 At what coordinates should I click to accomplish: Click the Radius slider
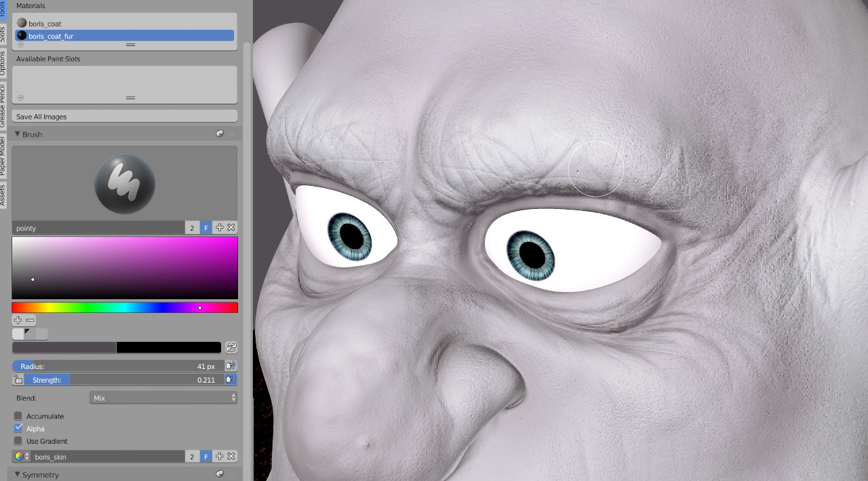point(118,366)
